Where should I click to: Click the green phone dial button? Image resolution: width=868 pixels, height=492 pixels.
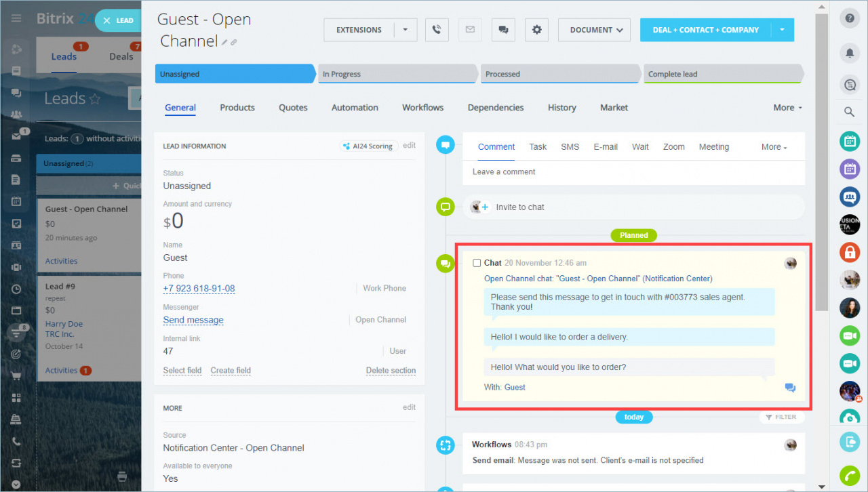point(850,476)
